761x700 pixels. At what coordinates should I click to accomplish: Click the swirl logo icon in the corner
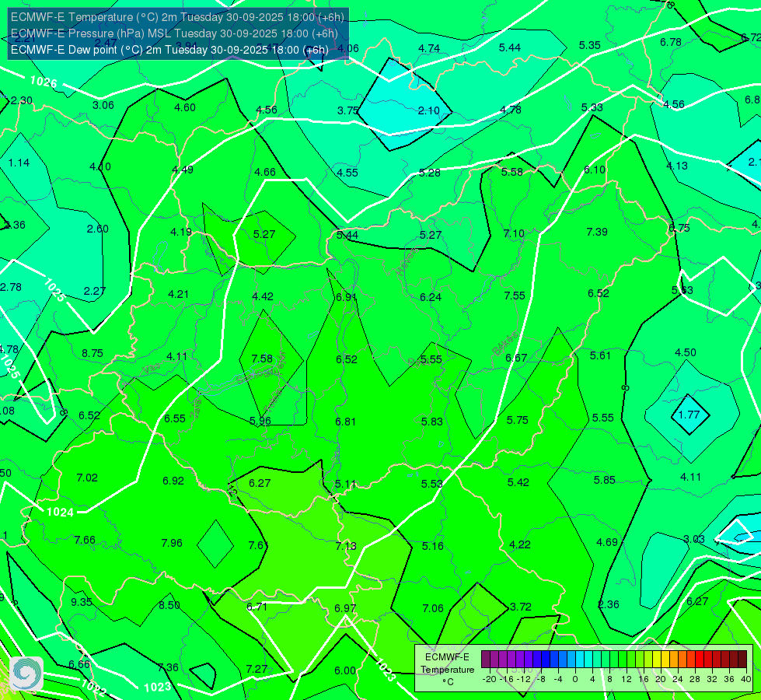tap(26, 674)
